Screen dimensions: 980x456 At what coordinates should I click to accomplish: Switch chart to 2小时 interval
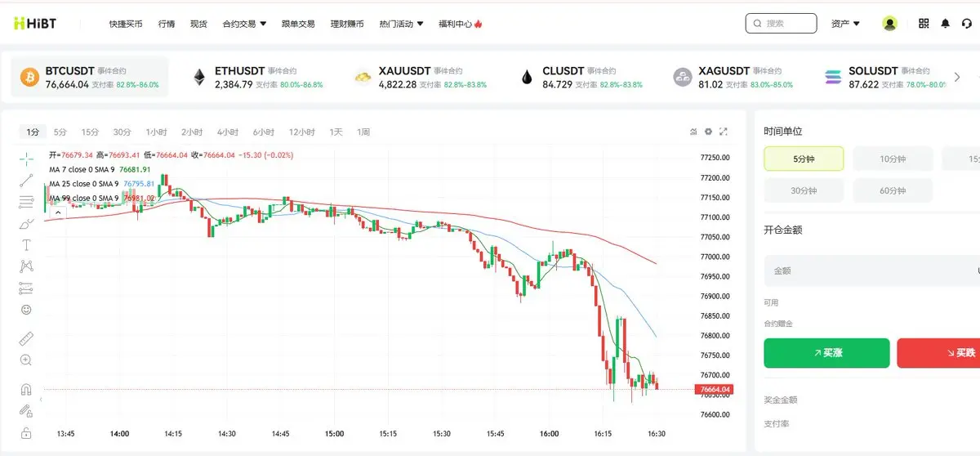[x=192, y=132]
